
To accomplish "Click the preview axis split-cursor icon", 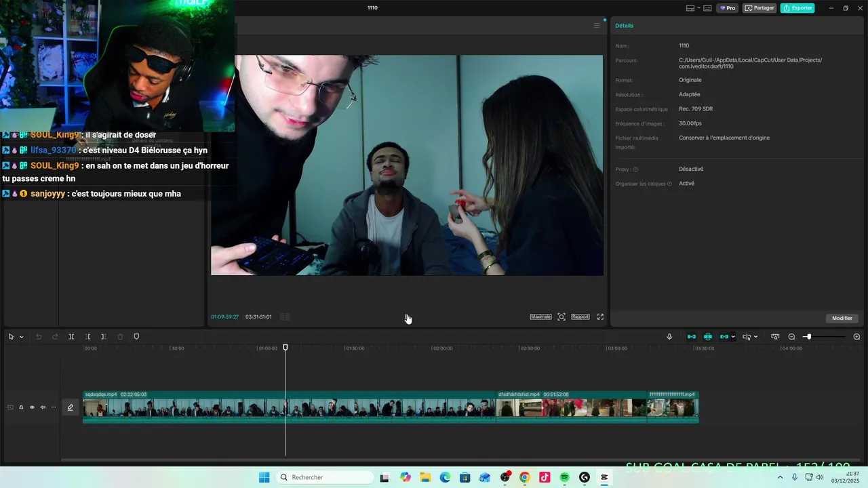I will pyautogui.click(x=747, y=337).
